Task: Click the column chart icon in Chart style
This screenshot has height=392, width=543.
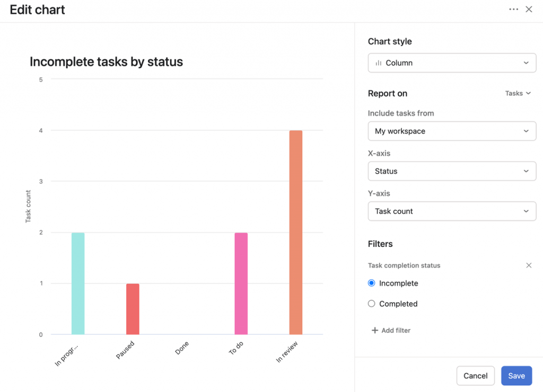Action: pyautogui.click(x=379, y=63)
